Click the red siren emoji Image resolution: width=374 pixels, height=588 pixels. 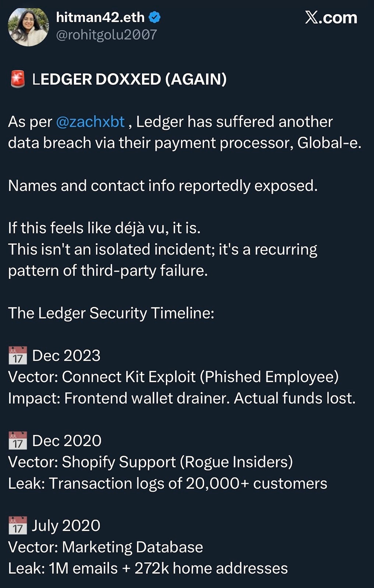[x=18, y=79]
